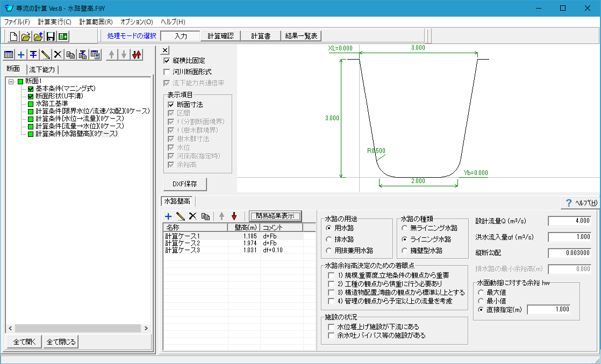
Task: Toggle the 縦横比固定 checkbox
Action: (x=167, y=61)
